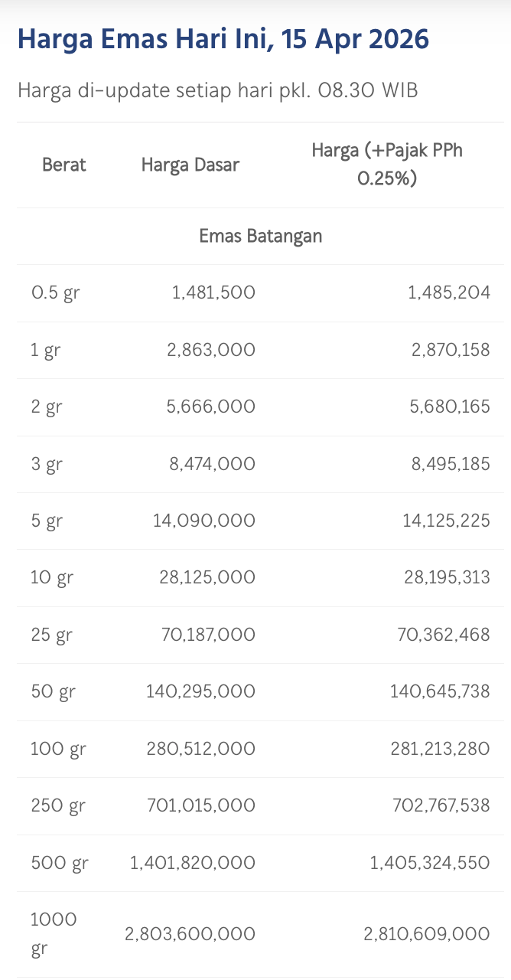Click the Berat column header
This screenshot has width=511, height=980.
coord(64,165)
